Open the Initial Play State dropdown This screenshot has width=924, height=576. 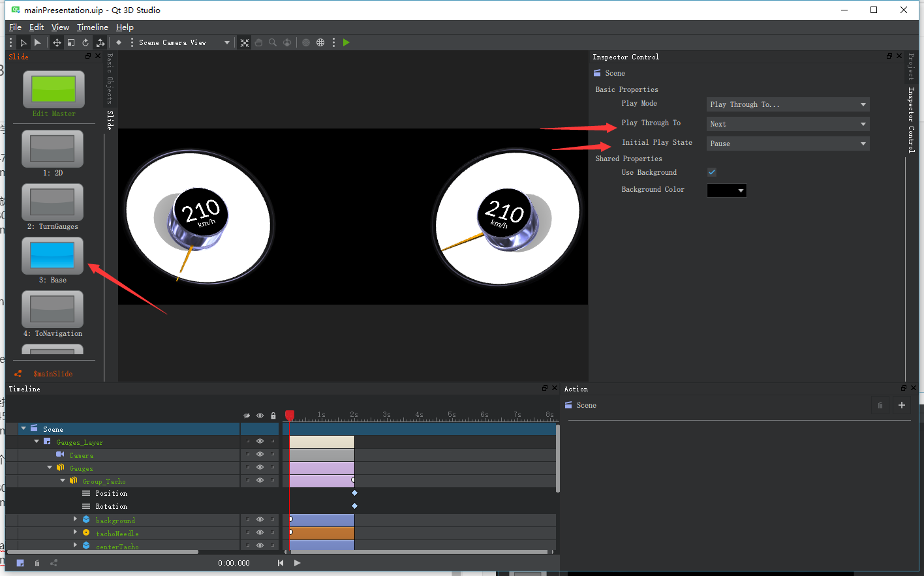[x=788, y=144]
